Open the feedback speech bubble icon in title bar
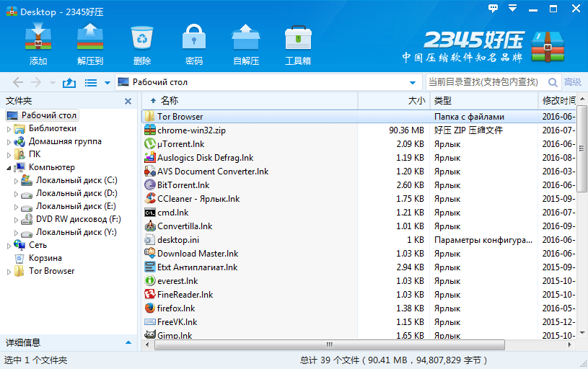 [x=493, y=9]
